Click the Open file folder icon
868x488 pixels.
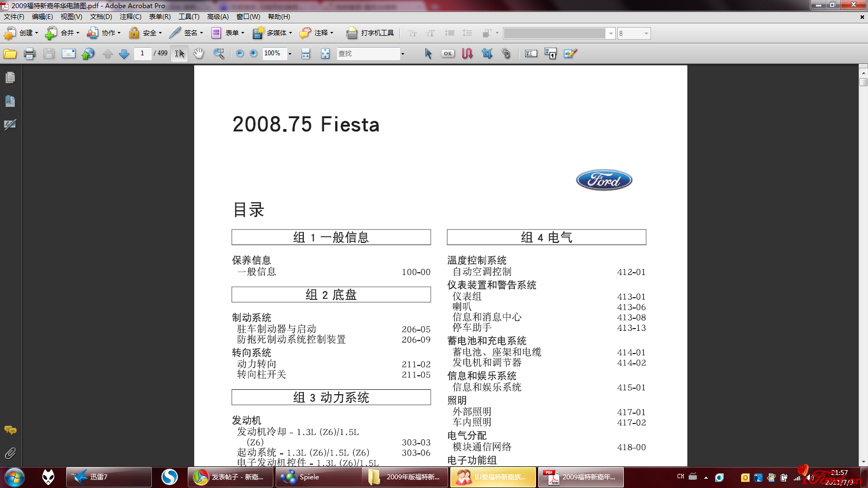pos(10,54)
